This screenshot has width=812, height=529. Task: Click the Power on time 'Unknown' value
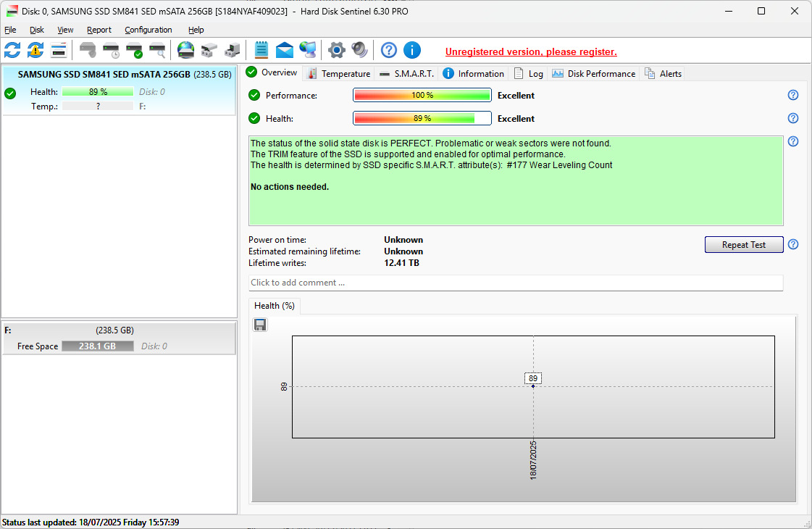pos(403,240)
